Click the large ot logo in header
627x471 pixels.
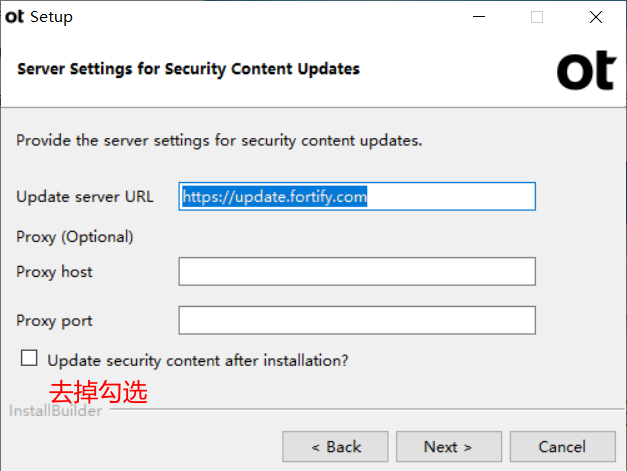[x=586, y=70]
